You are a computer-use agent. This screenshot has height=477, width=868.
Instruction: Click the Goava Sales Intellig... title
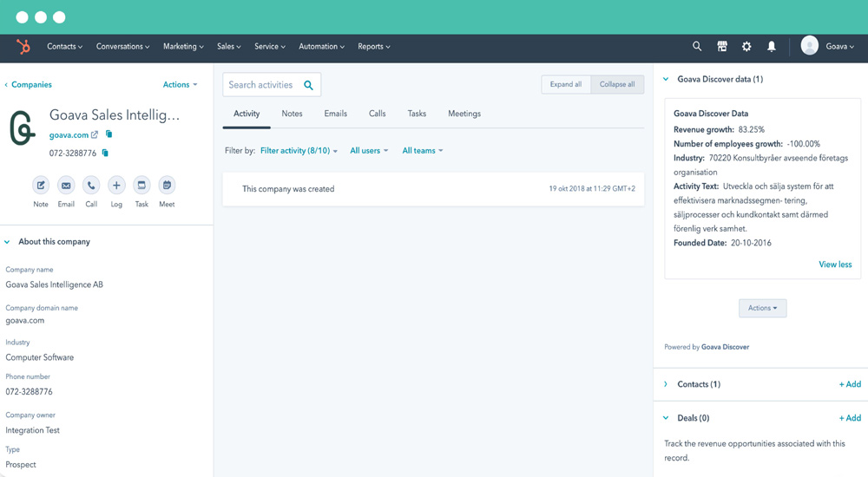pyautogui.click(x=115, y=115)
